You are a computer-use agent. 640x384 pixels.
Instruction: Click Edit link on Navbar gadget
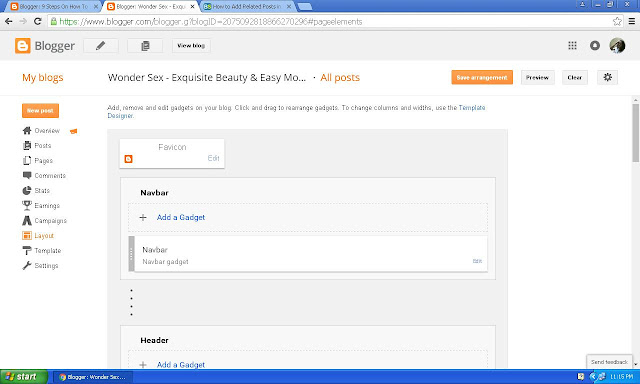click(477, 261)
